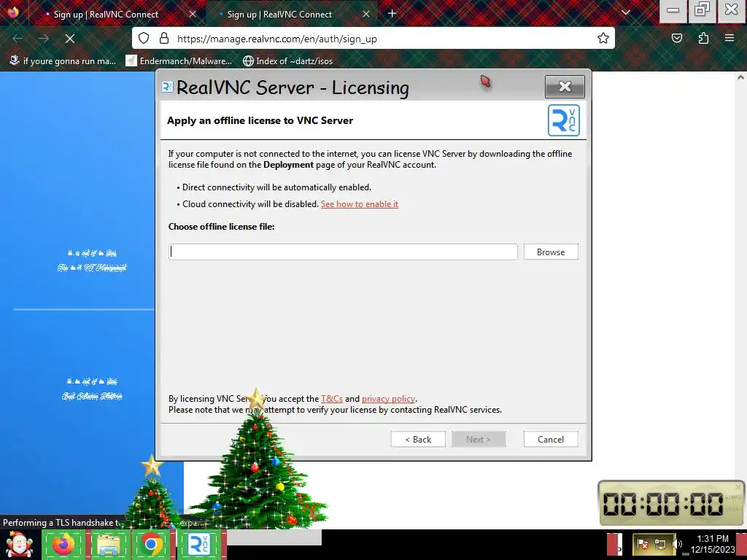The image size is (747, 560).
Task: Open the Firefox extensions puzzle icon
Action: (x=703, y=39)
